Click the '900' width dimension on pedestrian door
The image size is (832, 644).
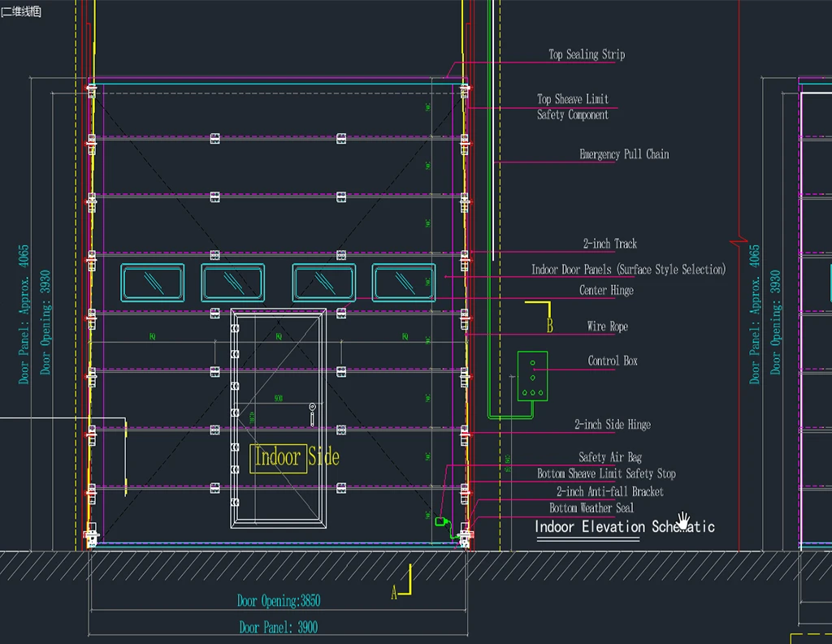278,398
